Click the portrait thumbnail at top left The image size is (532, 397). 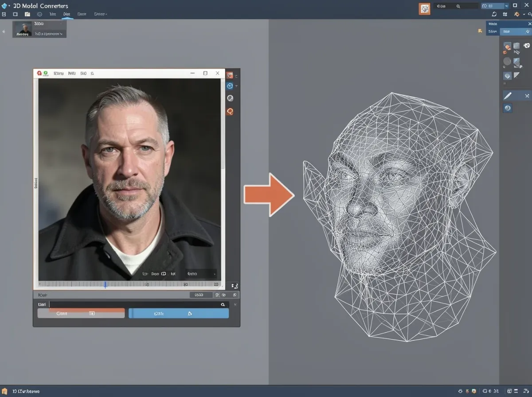[x=23, y=29]
